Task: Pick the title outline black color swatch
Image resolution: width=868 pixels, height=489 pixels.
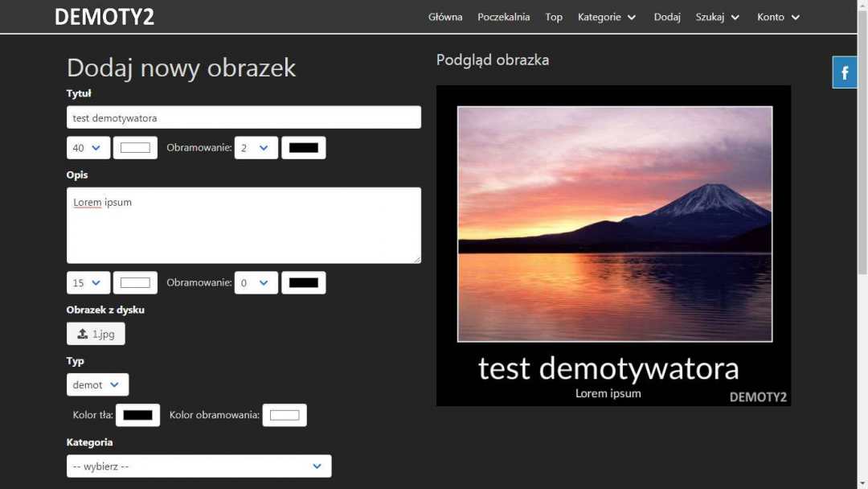Action: click(x=303, y=148)
